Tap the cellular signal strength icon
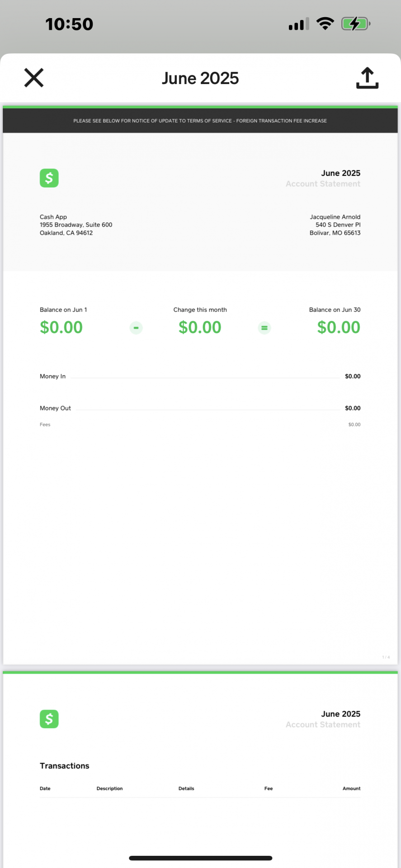 (299, 24)
